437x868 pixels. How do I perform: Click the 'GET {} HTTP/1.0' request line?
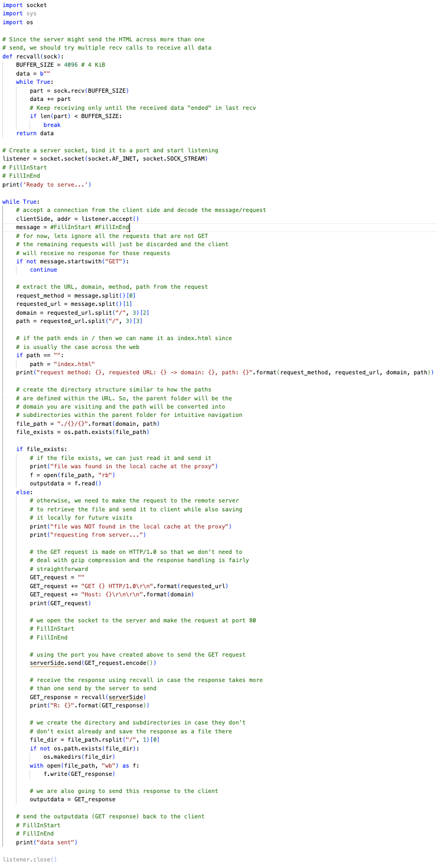tap(129, 586)
